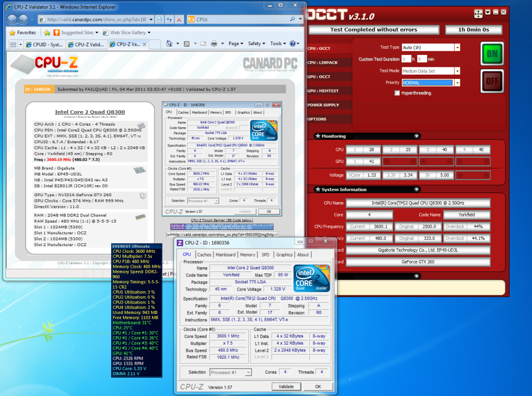Select CPU : OCCT test tab
Screen dimensions: 532x396
(329, 48)
